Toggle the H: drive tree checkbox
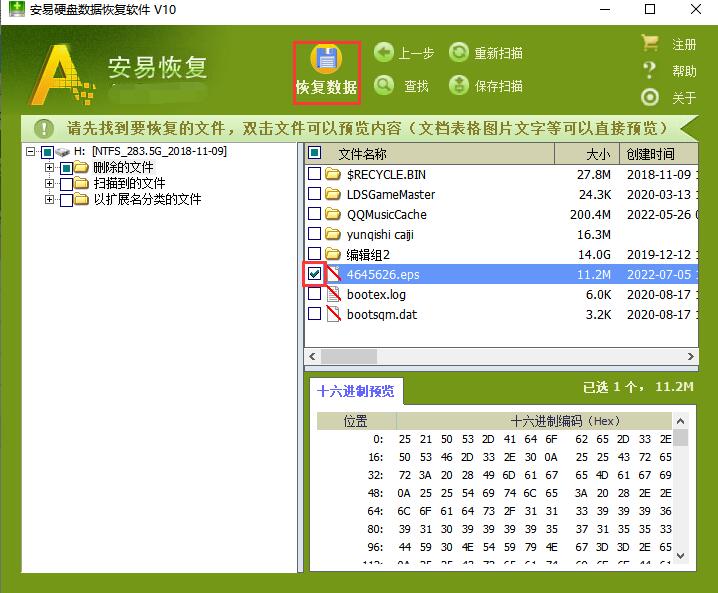The width and height of the screenshot is (718, 593). [48, 152]
